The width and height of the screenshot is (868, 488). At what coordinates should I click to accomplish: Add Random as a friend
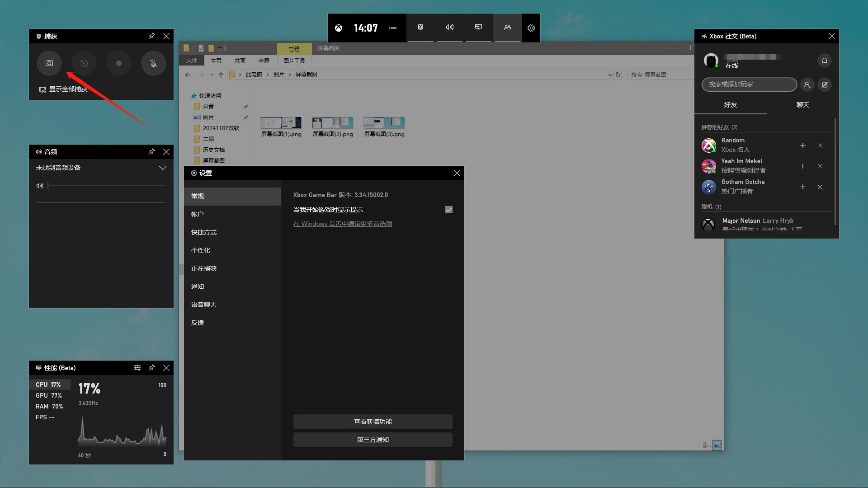click(803, 145)
